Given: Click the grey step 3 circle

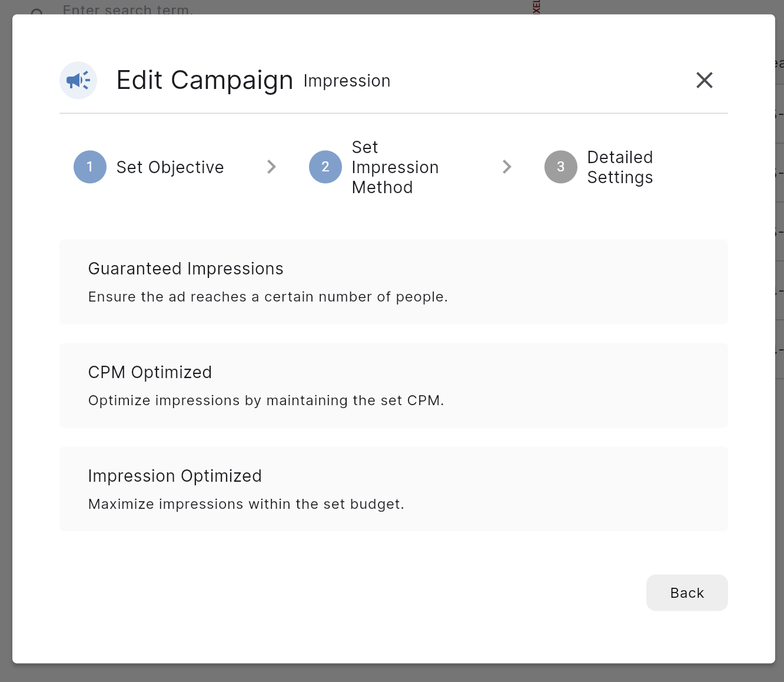Looking at the screenshot, I should (561, 167).
